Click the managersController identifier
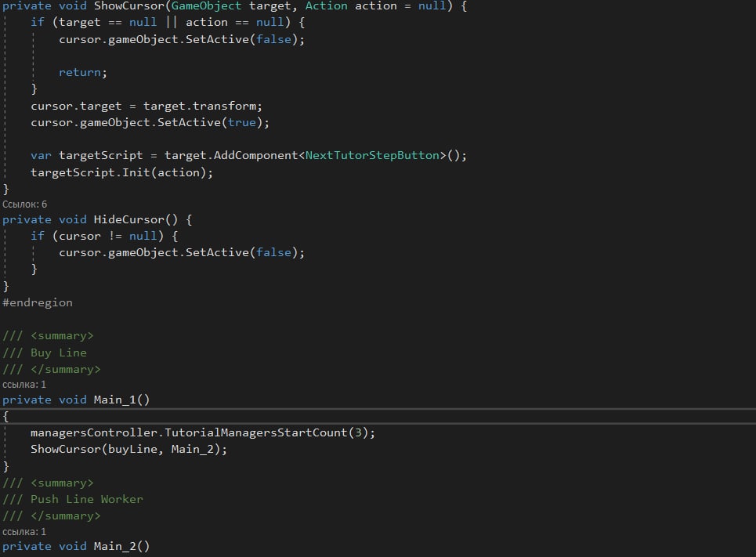Image resolution: width=756 pixels, height=557 pixels. [x=94, y=433]
